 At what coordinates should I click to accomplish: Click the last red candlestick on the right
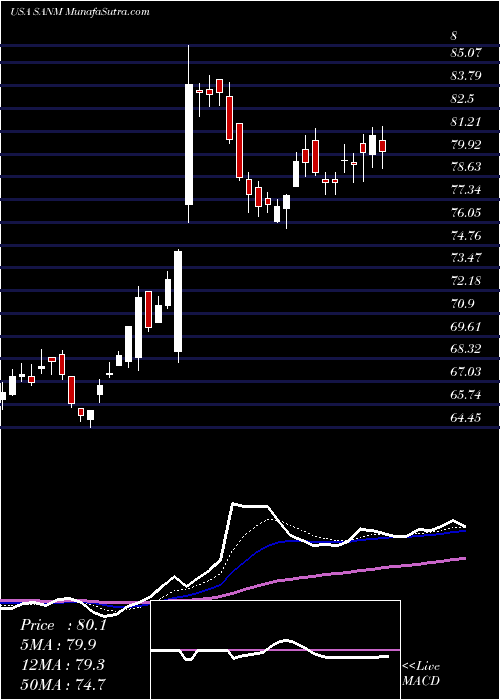coord(383,146)
